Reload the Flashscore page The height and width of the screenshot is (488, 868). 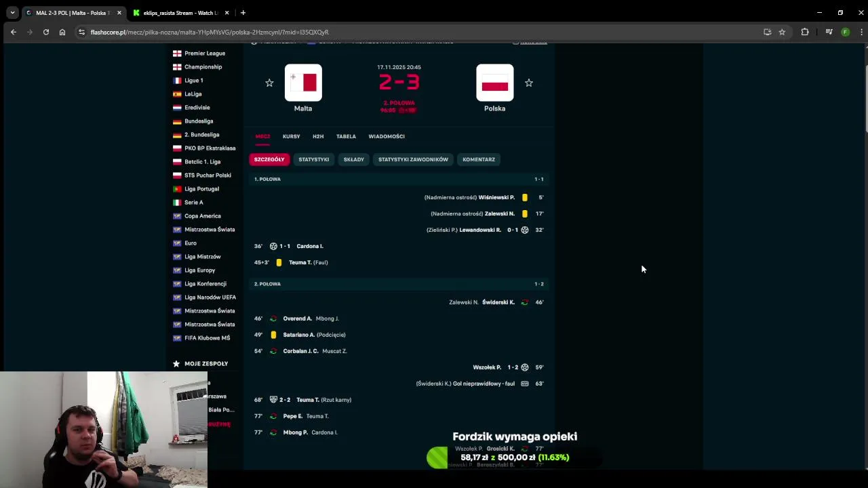tap(46, 32)
